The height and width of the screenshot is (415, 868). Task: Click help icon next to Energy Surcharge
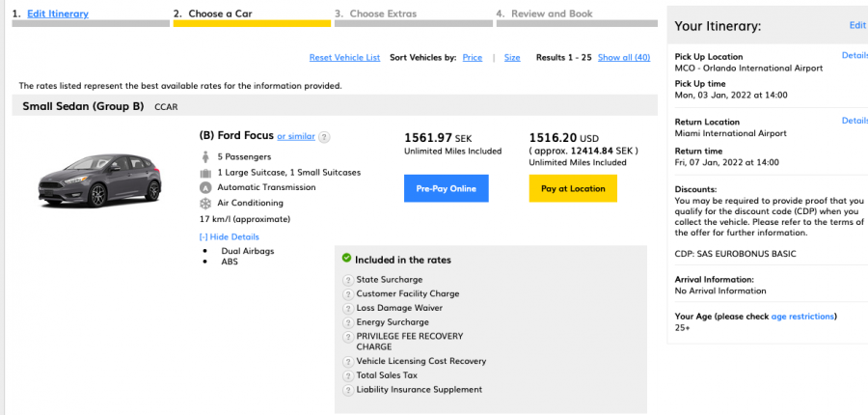pyautogui.click(x=348, y=322)
